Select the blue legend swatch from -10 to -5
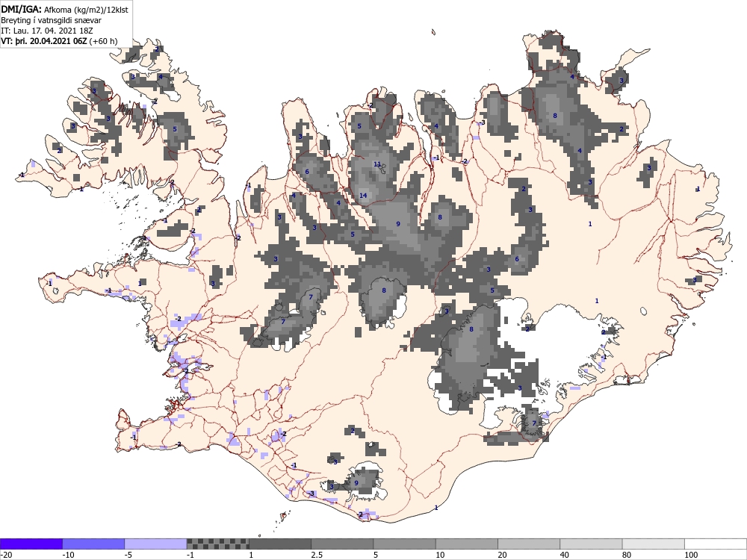The width and height of the screenshot is (747, 560). click(x=93, y=544)
